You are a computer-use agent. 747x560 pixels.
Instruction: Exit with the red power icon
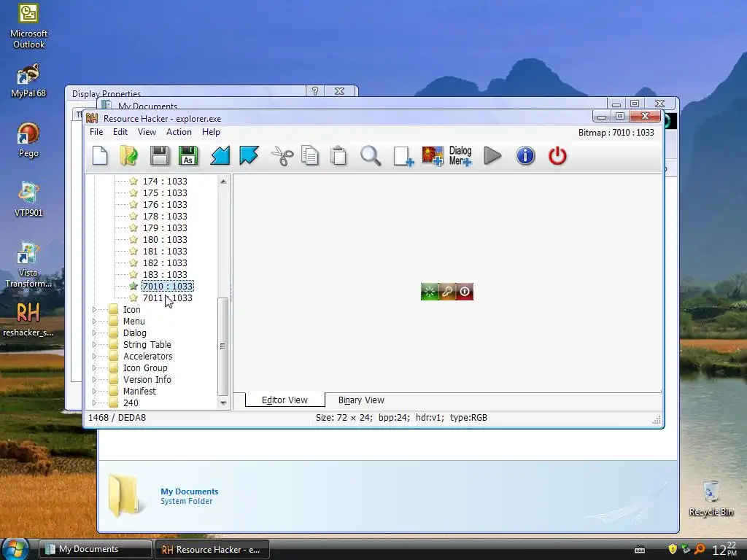[x=557, y=156]
